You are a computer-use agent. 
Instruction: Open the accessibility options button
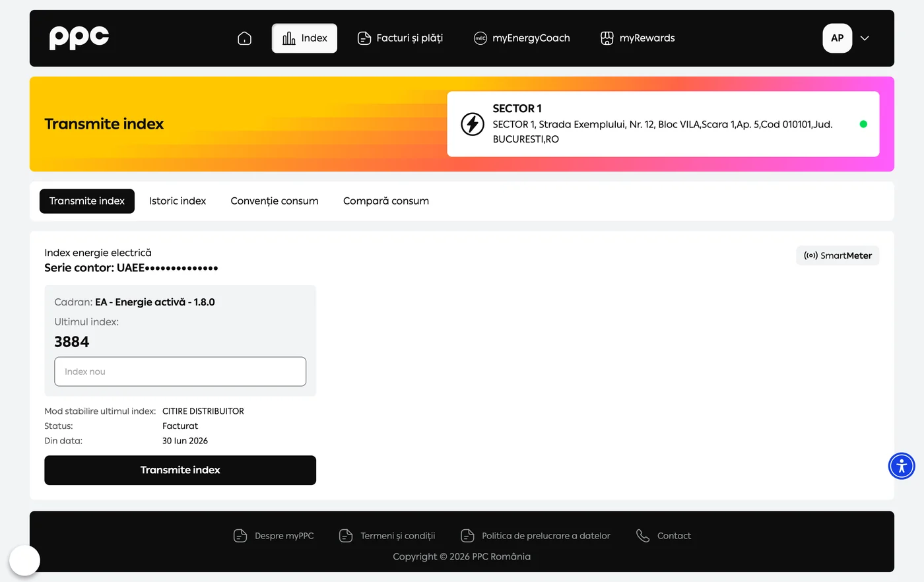(902, 466)
